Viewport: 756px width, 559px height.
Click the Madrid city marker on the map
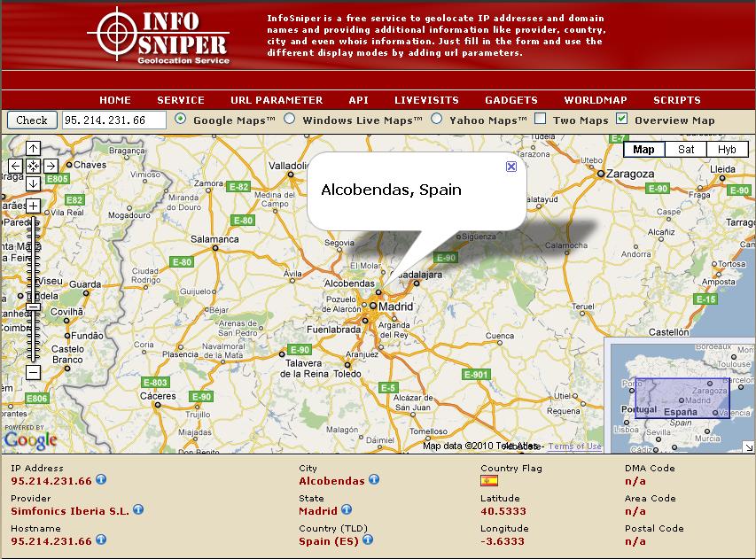[x=373, y=306]
